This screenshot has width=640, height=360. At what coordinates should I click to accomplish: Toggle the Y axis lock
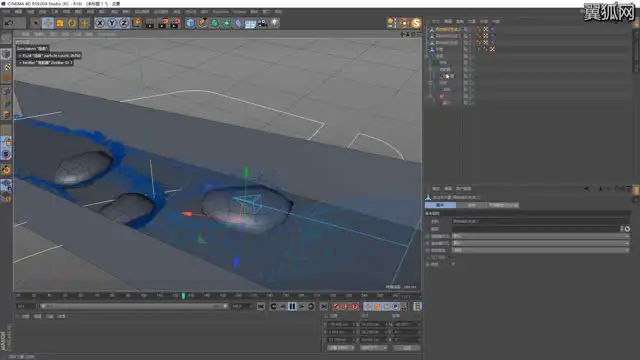click(112, 23)
